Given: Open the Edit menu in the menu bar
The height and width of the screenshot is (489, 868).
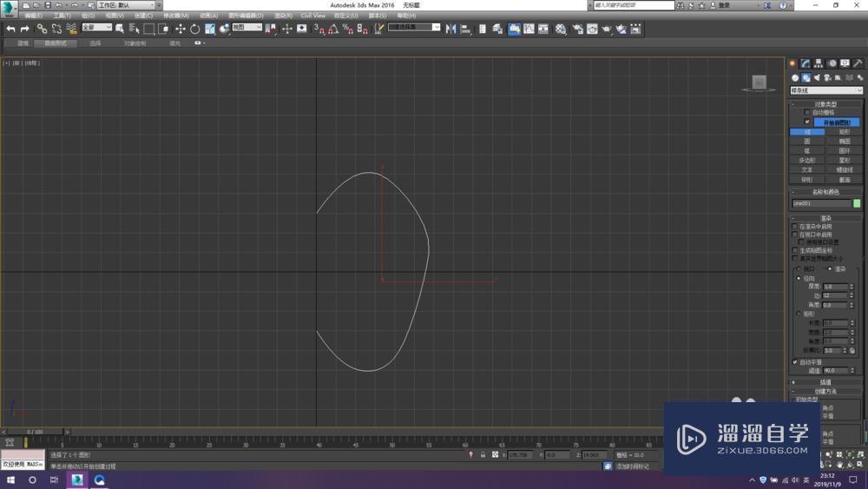Looking at the screenshot, I should 33,16.
